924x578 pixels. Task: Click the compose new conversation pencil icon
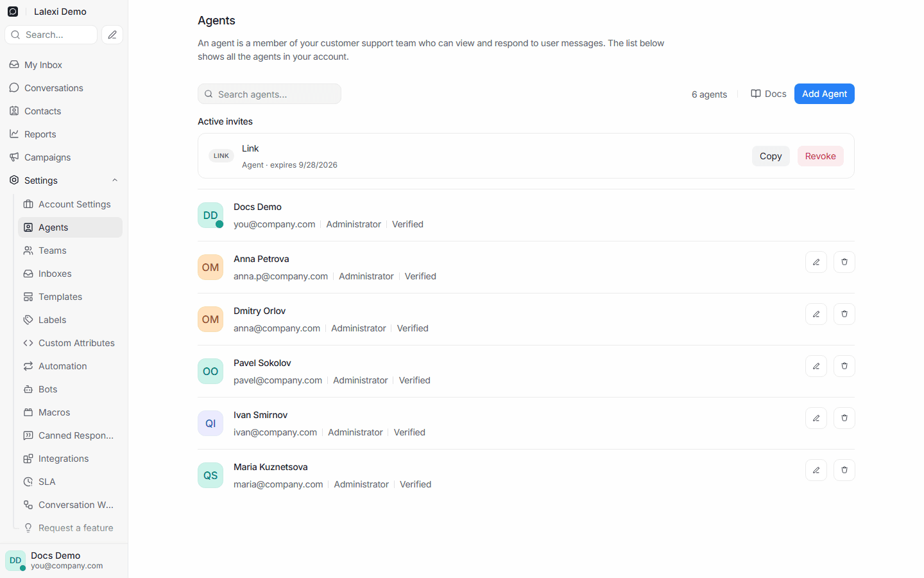[112, 35]
